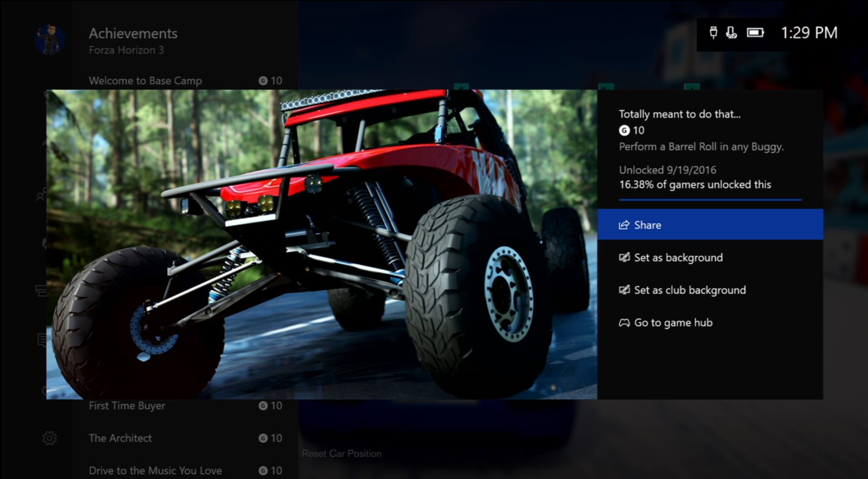Click the Set as background picture icon
Screen dimensions: 868x479
[x=624, y=257]
